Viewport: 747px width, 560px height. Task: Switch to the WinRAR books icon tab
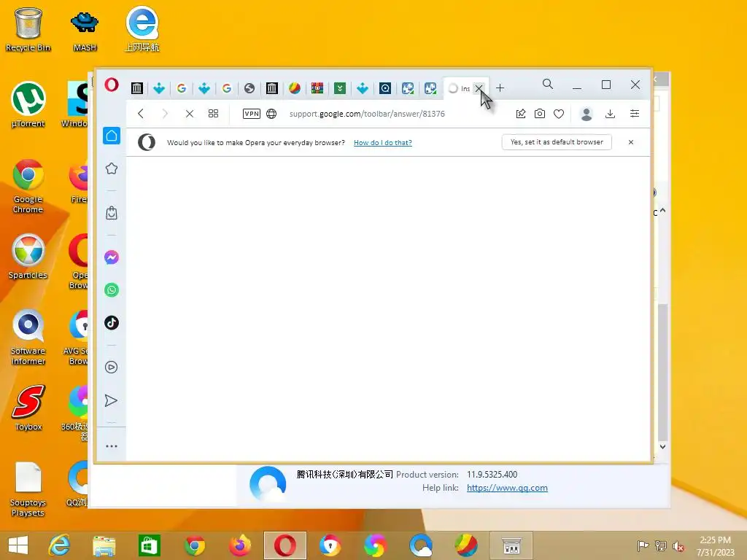click(x=317, y=88)
